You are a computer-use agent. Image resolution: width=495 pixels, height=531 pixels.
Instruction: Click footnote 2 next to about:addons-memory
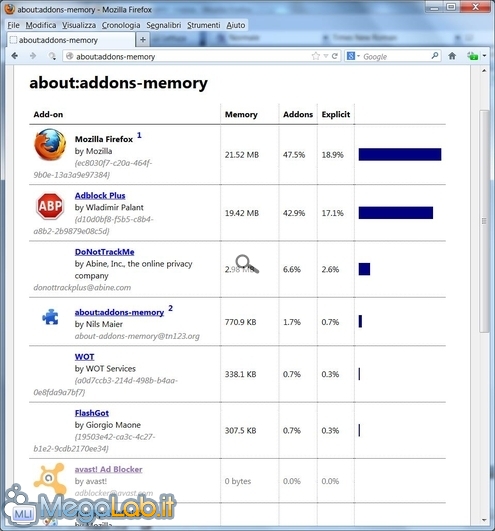(x=170, y=308)
